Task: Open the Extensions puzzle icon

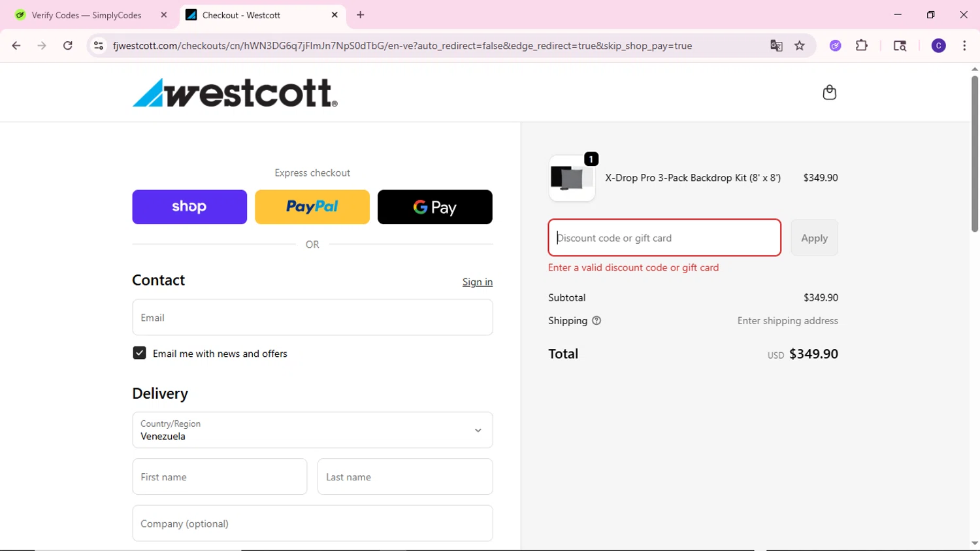Action: 862,46
